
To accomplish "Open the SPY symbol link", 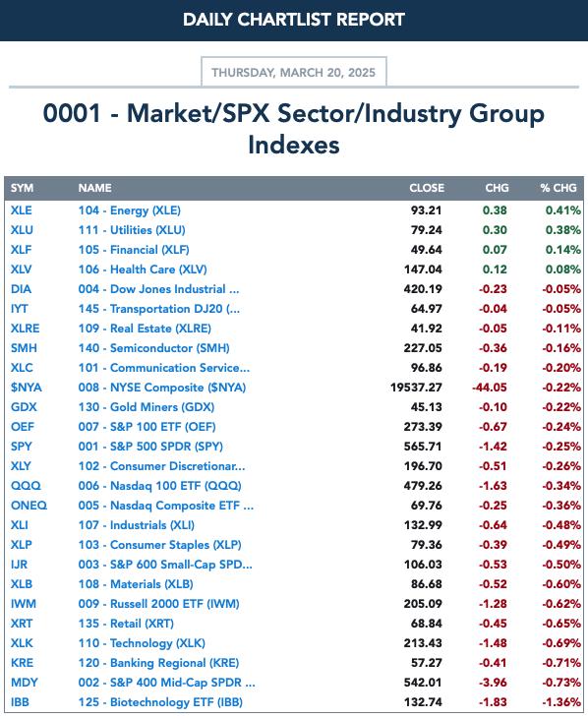I will point(22,447).
